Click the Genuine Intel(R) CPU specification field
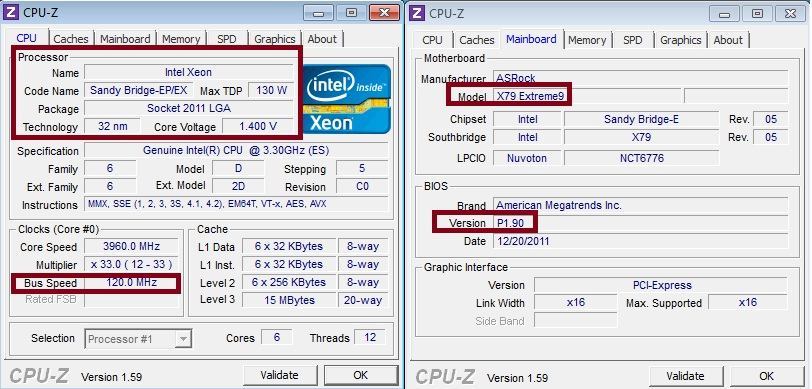The width and height of the screenshot is (812, 389). [x=236, y=150]
